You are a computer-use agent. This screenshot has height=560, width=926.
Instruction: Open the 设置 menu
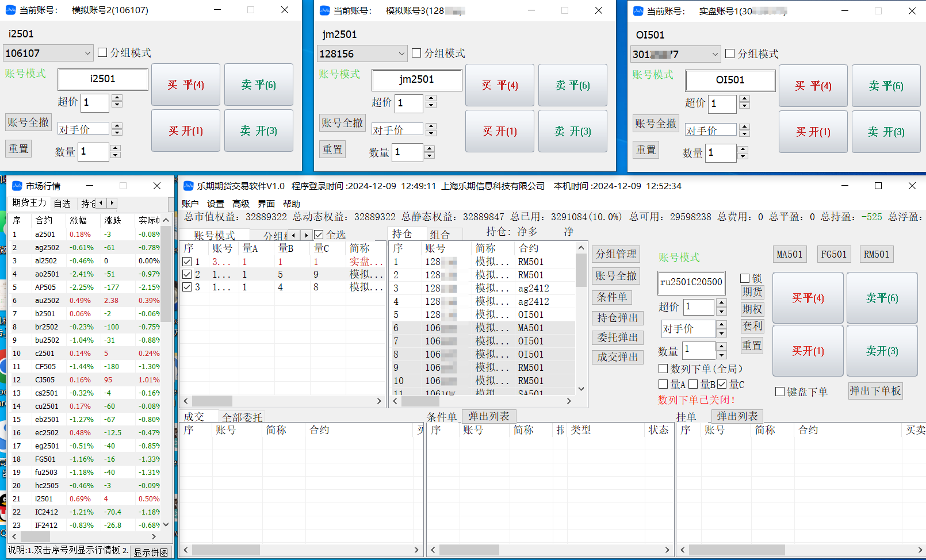click(x=216, y=204)
